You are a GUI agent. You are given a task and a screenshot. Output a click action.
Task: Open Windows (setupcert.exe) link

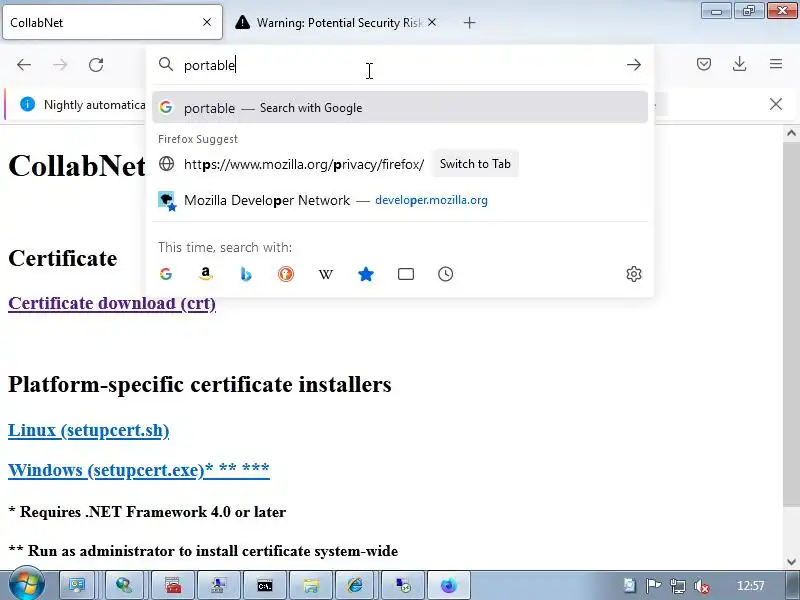[x=138, y=469]
